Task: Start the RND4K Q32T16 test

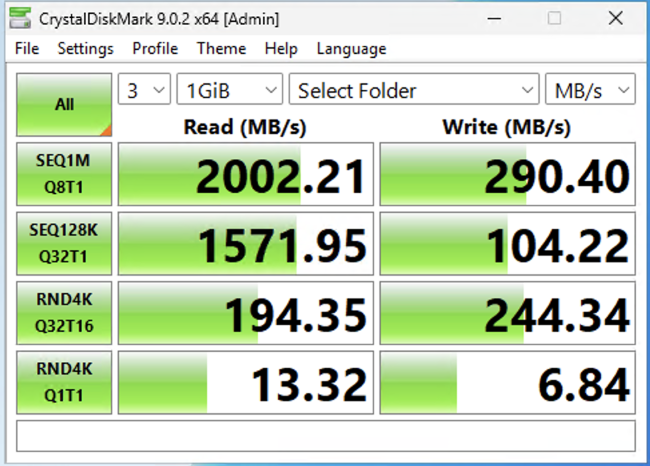Action: [x=64, y=313]
